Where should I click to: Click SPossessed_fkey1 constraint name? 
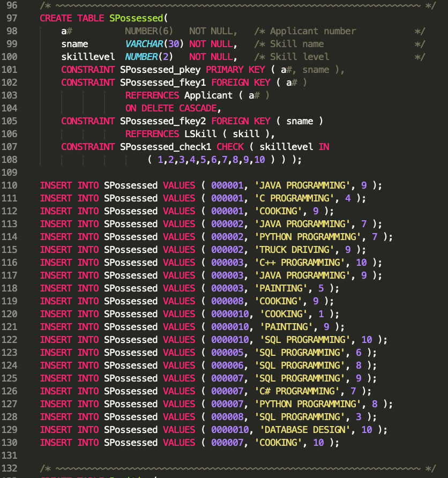tap(163, 83)
